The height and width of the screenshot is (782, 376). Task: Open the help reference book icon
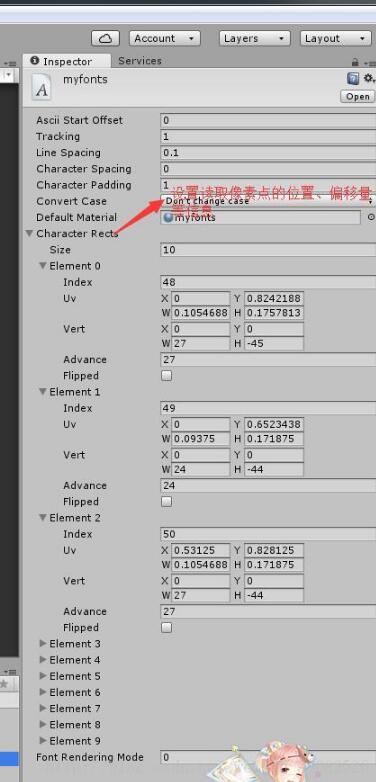[x=353, y=78]
